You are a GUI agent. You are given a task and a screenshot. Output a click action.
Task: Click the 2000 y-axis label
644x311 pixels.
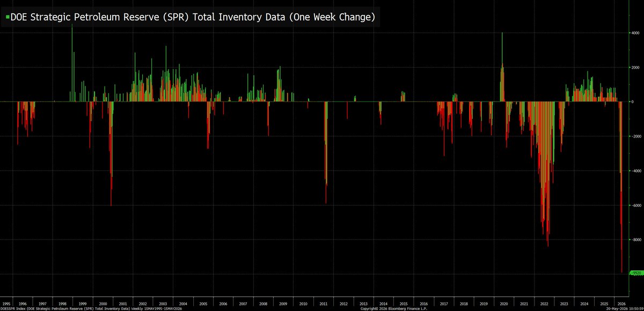635,67
